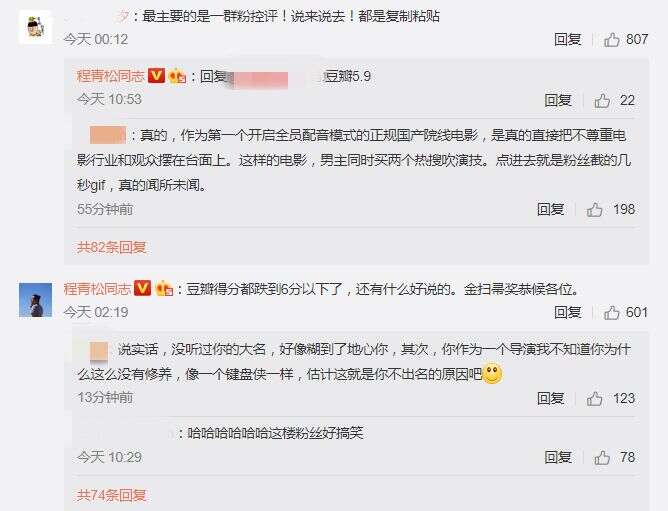Reply to the 55分钟前 comment
The image size is (668, 511).
click(550, 210)
